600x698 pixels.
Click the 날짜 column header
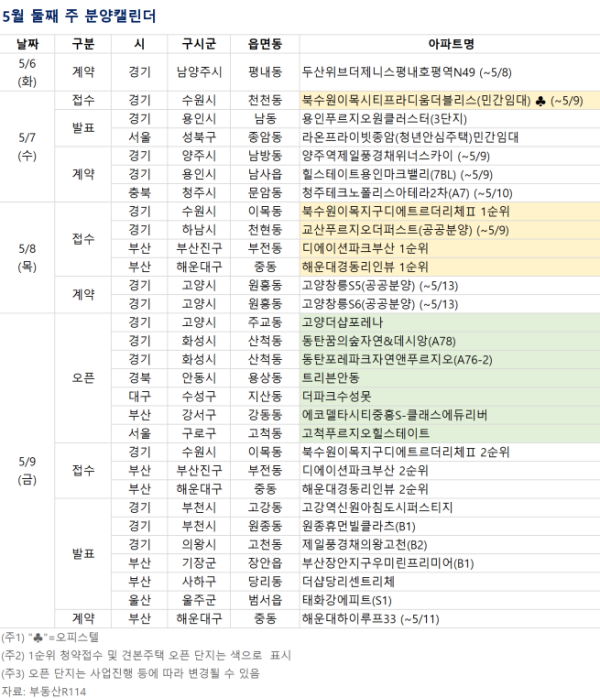click(27, 44)
